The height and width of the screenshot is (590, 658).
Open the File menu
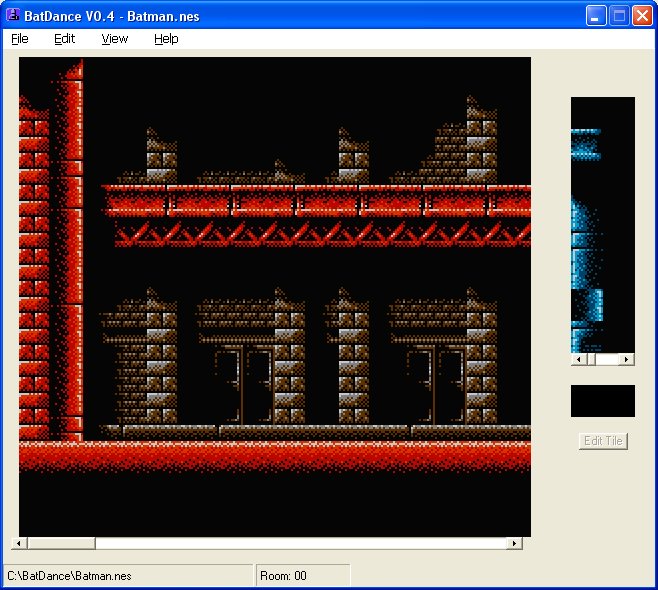pyautogui.click(x=20, y=39)
